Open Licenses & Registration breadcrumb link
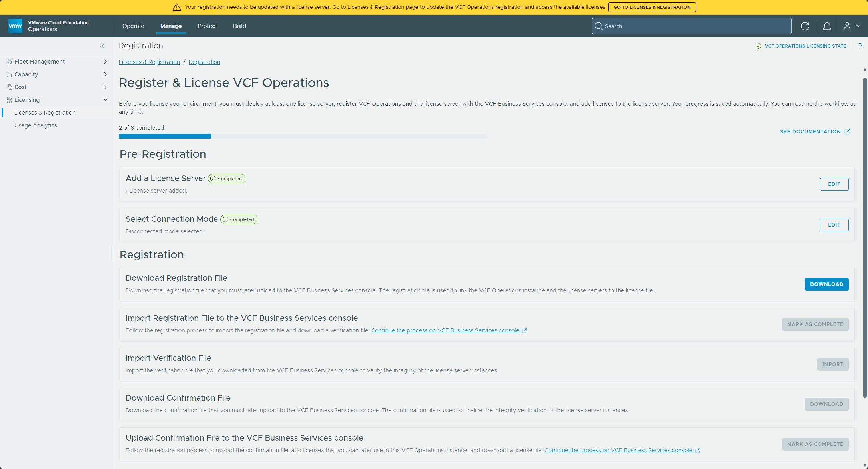Viewport: 868px width, 469px height. [149, 62]
